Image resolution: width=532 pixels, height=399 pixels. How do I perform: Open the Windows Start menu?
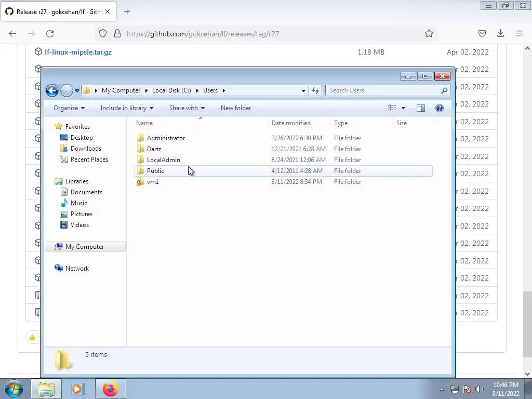point(14,389)
